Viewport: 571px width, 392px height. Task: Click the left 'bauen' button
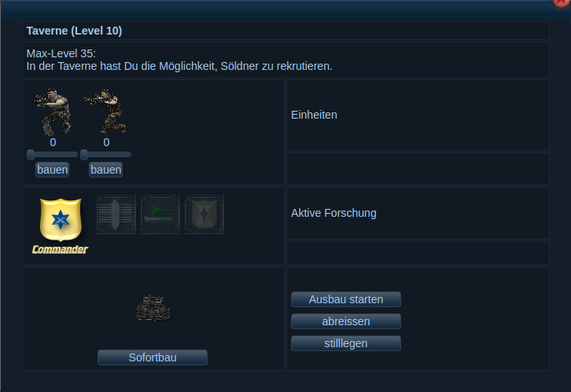53,170
